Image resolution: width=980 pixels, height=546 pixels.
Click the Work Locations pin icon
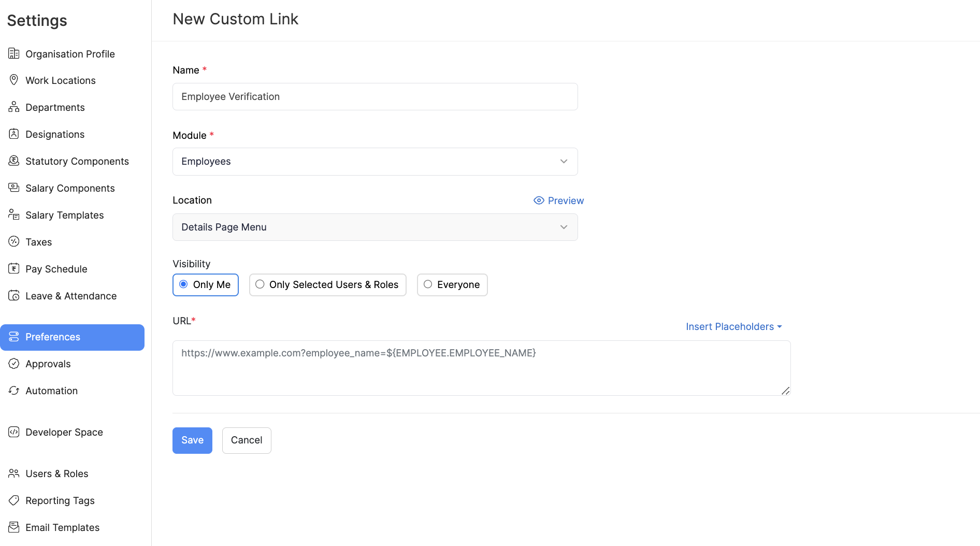[x=14, y=80]
